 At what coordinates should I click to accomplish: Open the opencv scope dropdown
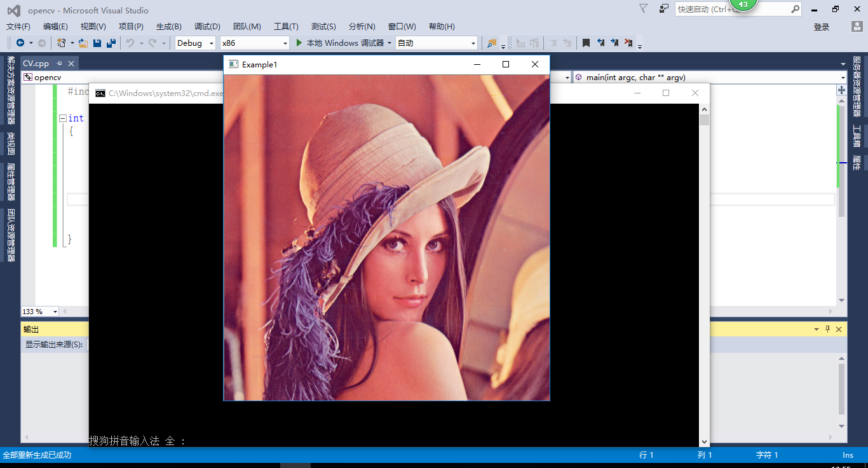pyautogui.click(x=568, y=77)
